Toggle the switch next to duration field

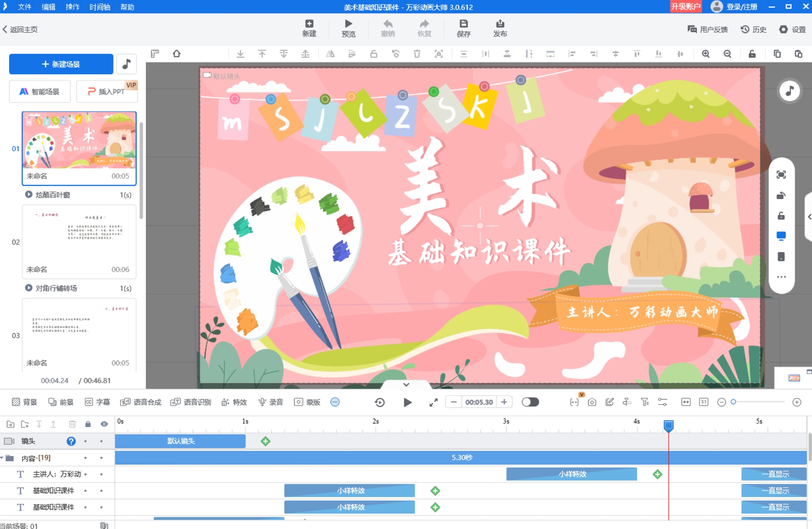click(x=530, y=402)
